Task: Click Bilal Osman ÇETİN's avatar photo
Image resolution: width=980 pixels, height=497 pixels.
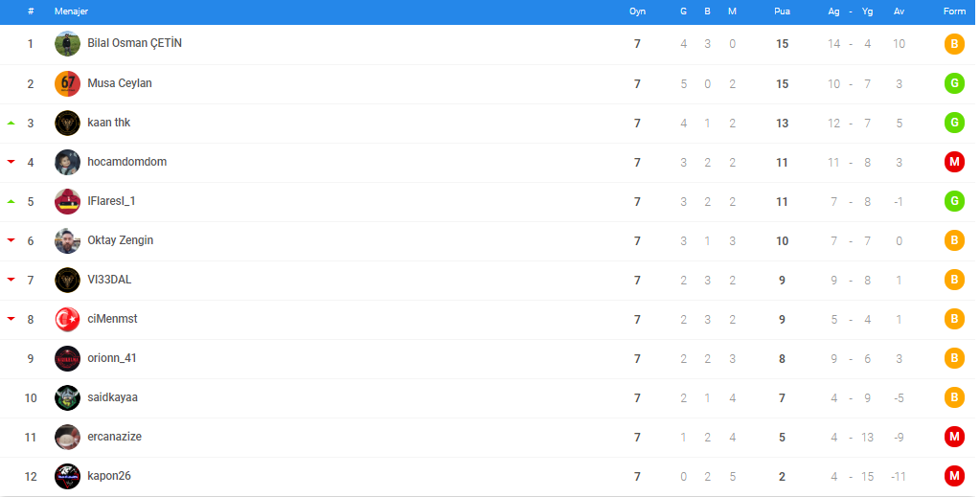Action: coord(67,44)
